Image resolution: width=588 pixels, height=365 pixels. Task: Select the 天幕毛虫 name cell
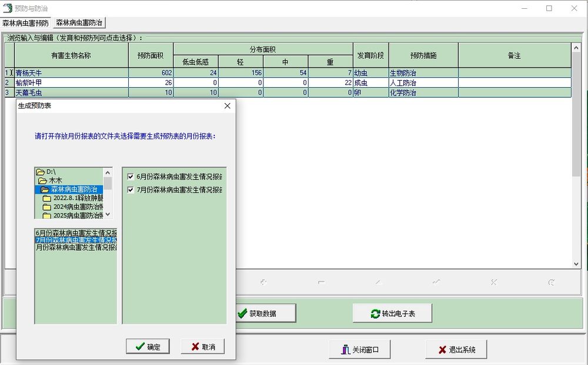(71, 92)
